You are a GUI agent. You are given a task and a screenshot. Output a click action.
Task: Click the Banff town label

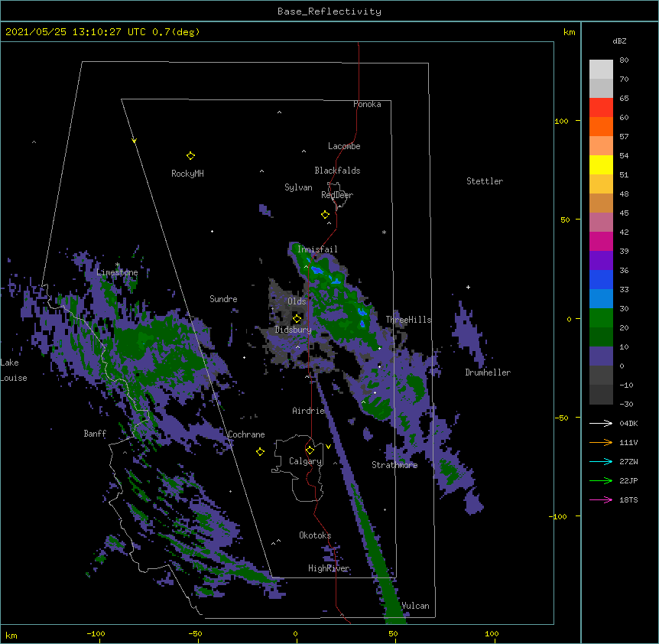(x=95, y=434)
